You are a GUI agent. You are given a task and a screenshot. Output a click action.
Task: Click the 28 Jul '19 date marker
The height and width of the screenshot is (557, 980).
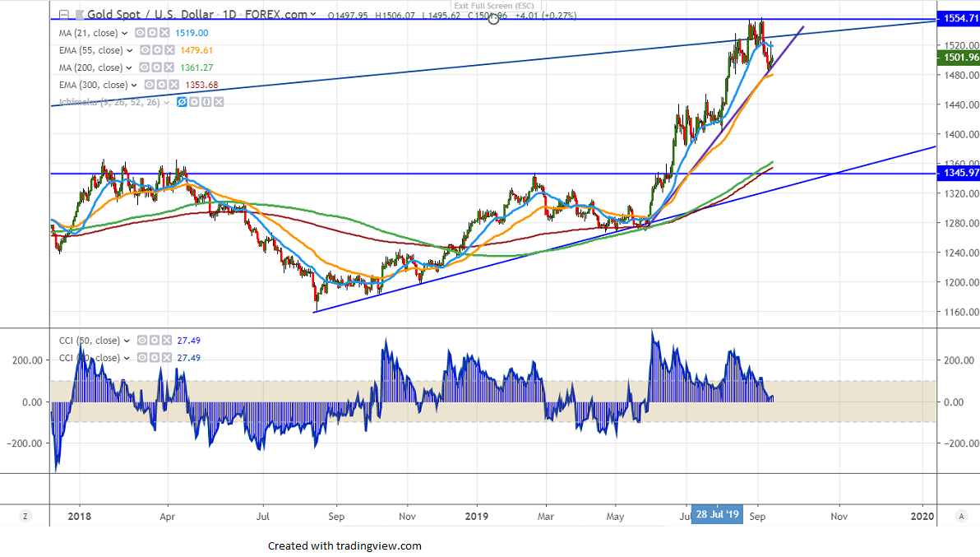[718, 516]
